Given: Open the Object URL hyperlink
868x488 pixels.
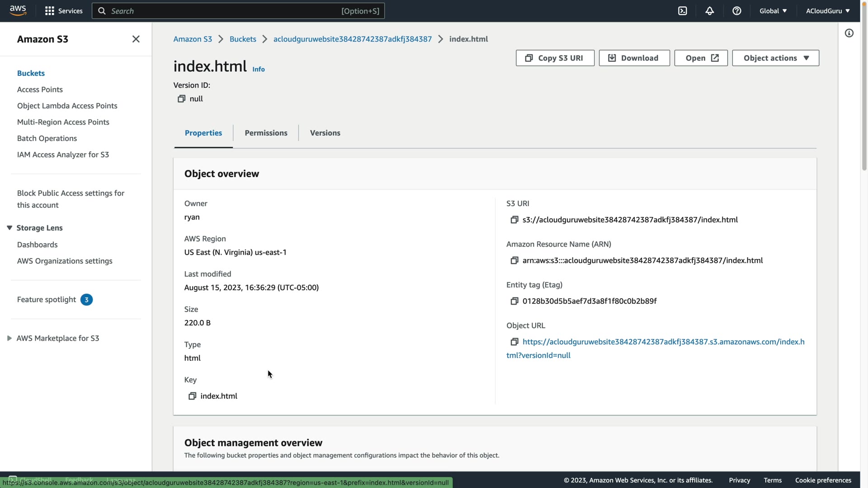Looking at the screenshot, I should point(663,342).
